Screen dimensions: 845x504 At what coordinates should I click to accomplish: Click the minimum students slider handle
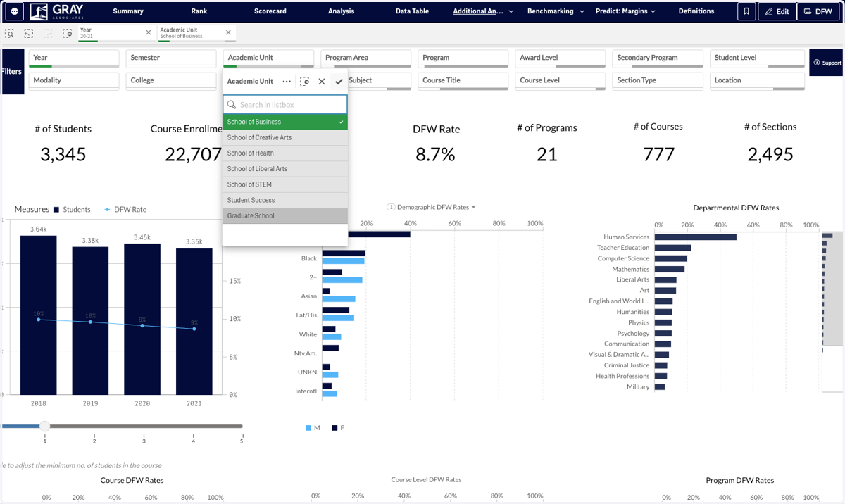click(x=44, y=426)
